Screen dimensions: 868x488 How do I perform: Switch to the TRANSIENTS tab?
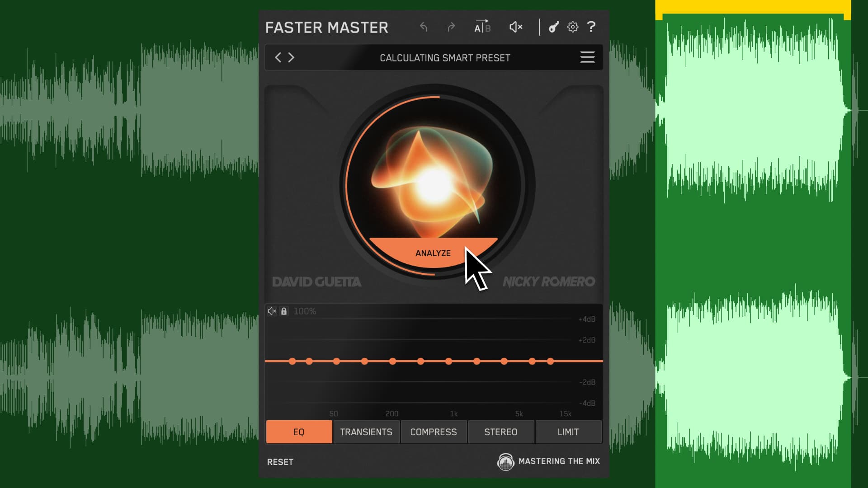point(366,432)
